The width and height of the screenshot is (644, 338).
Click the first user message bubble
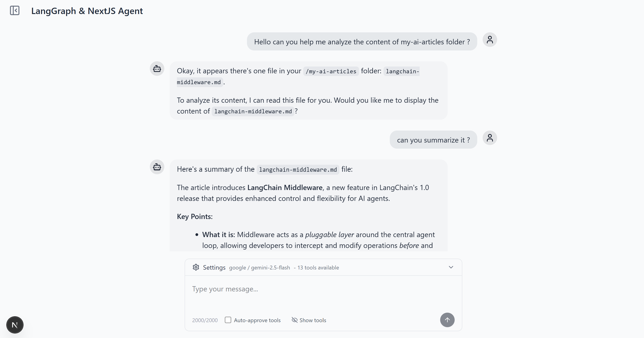pos(362,42)
